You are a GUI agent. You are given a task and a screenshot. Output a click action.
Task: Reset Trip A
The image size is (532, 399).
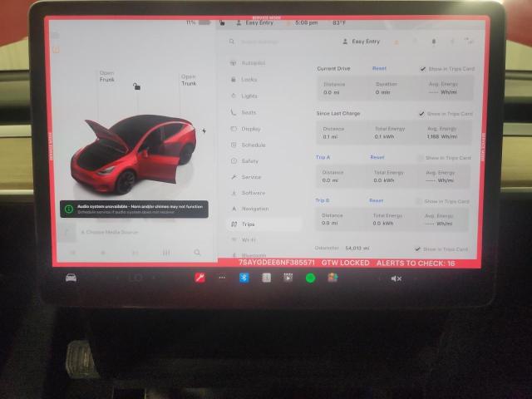(377, 157)
